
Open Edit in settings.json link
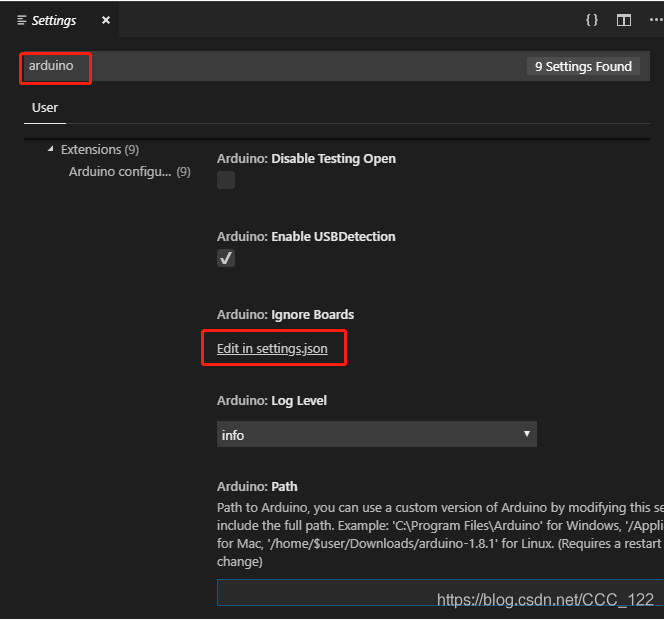(x=272, y=349)
